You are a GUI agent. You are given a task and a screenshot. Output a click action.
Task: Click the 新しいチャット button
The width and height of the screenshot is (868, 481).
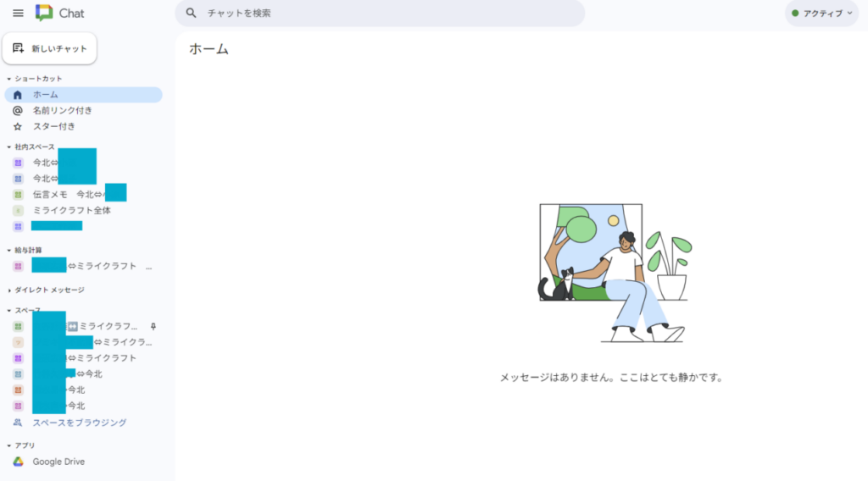pos(50,48)
